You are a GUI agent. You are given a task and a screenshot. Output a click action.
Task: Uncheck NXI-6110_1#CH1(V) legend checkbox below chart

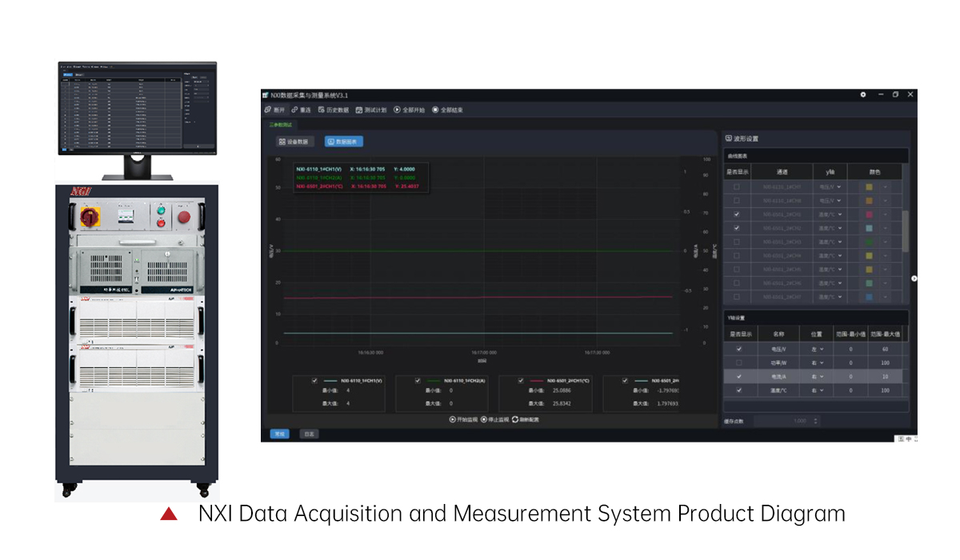click(x=314, y=381)
